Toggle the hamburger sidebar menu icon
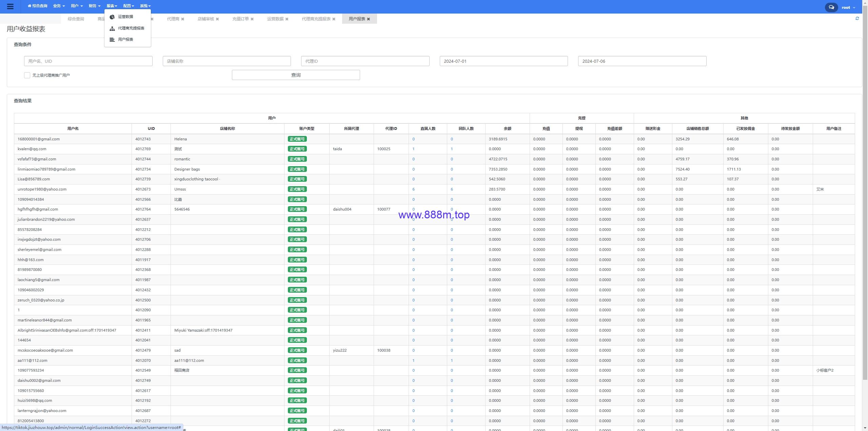The width and height of the screenshot is (868, 431). click(10, 6)
